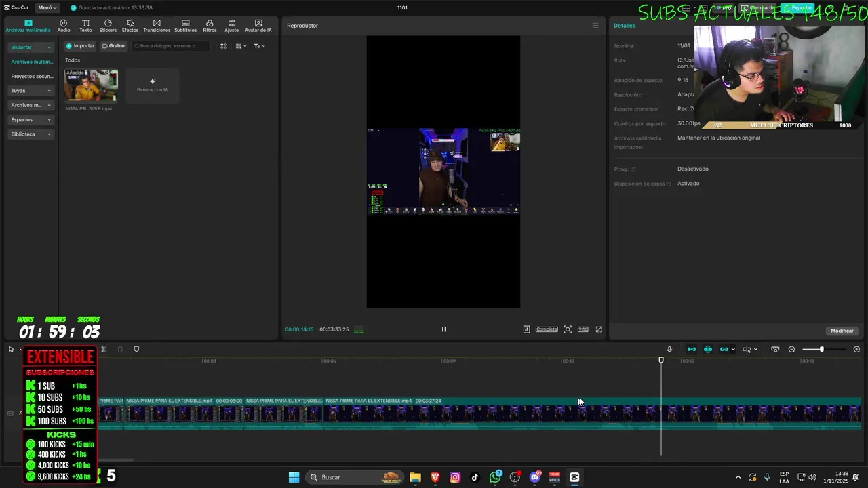
Task: Click the Grabar button
Action: (x=114, y=46)
